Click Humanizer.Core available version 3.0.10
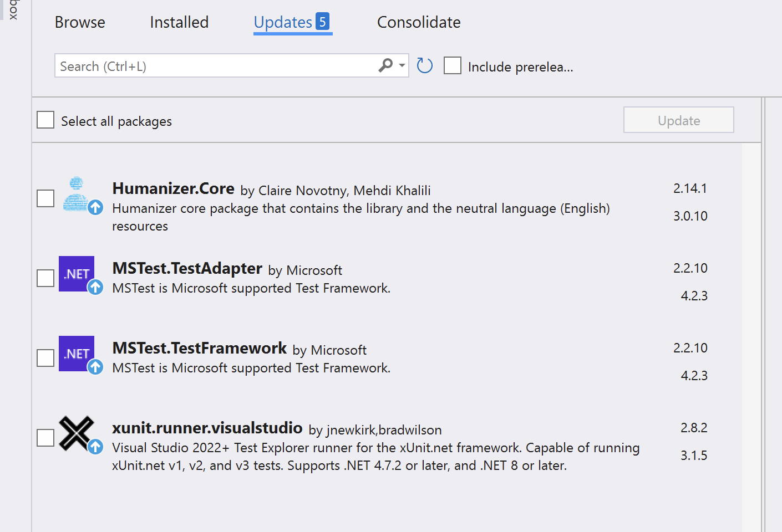The width and height of the screenshot is (782, 532). 690,216
